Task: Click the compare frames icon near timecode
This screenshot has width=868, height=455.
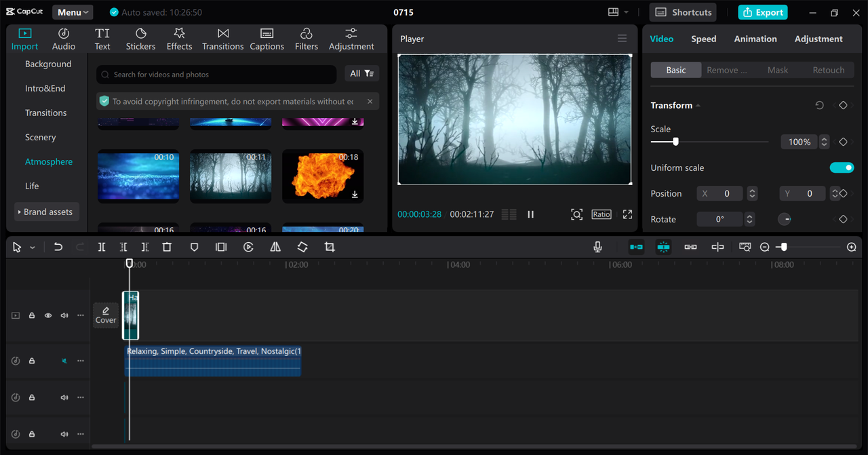Action: click(509, 214)
